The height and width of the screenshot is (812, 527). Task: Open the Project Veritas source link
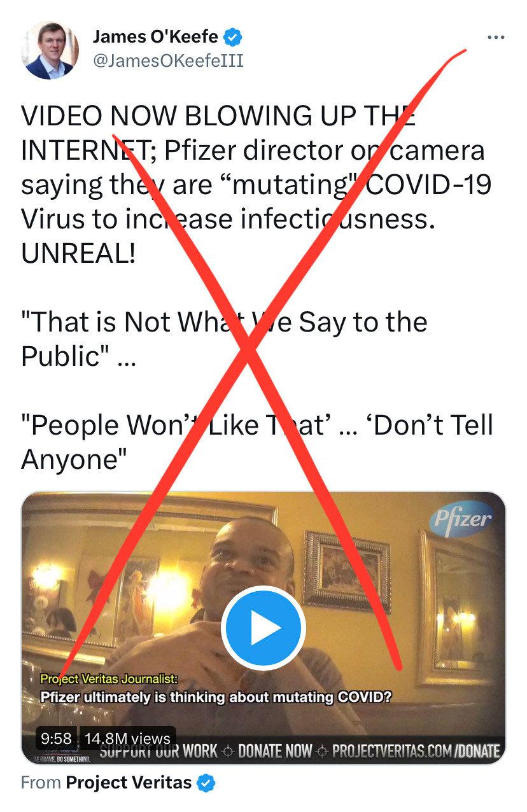pos(129,783)
